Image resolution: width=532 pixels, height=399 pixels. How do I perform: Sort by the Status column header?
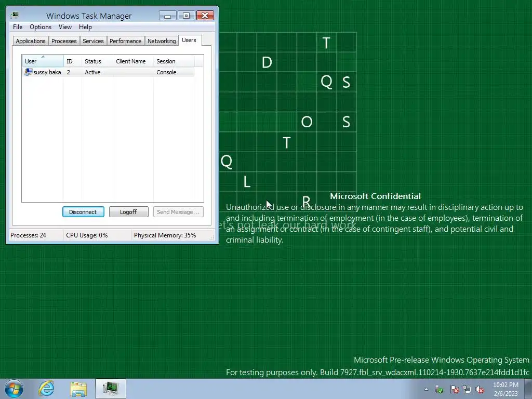(x=97, y=61)
